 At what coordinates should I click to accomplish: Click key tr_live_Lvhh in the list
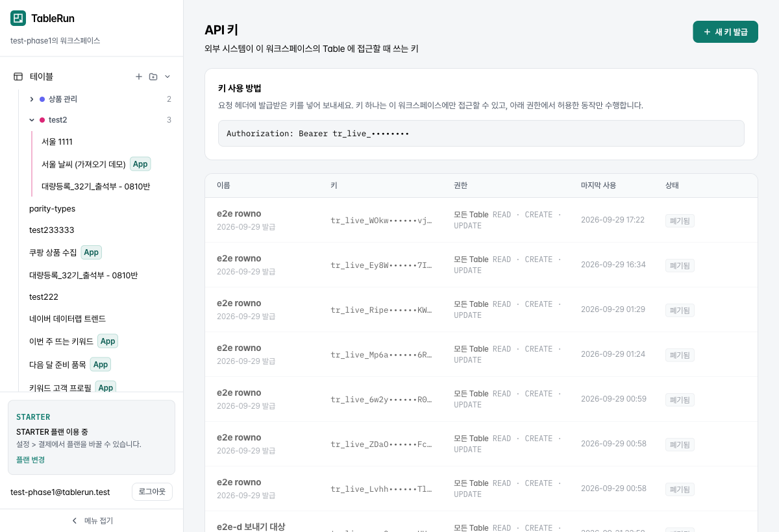(381, 489)
